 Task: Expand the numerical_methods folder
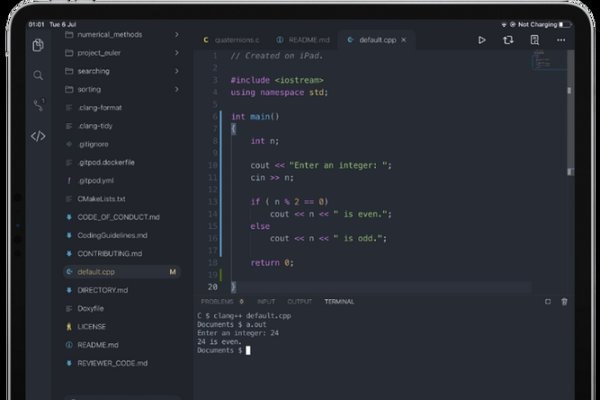(177, 34)
